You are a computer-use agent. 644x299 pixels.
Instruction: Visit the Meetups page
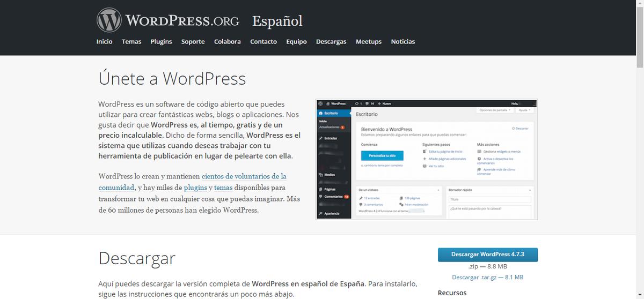369,42
